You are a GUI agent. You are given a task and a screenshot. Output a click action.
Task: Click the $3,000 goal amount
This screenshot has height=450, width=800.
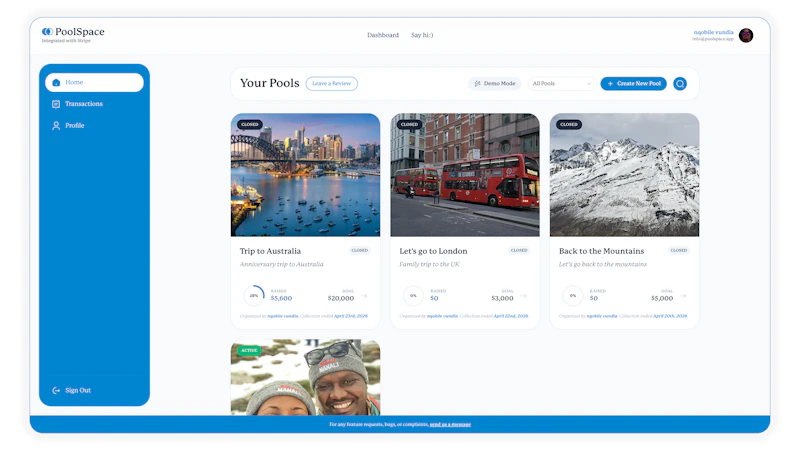[502, 298]
